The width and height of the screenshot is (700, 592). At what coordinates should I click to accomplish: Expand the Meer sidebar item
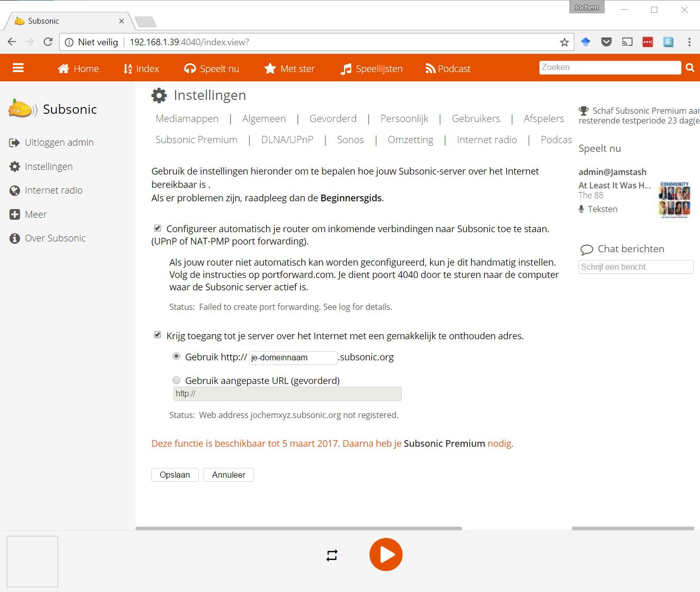click(x=28, y=215)
